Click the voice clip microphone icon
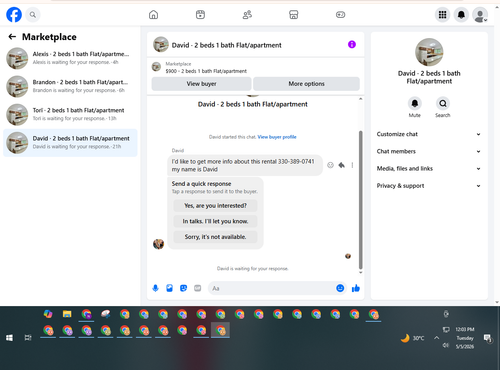Screen dimensions: 500x370 (155, 288)
